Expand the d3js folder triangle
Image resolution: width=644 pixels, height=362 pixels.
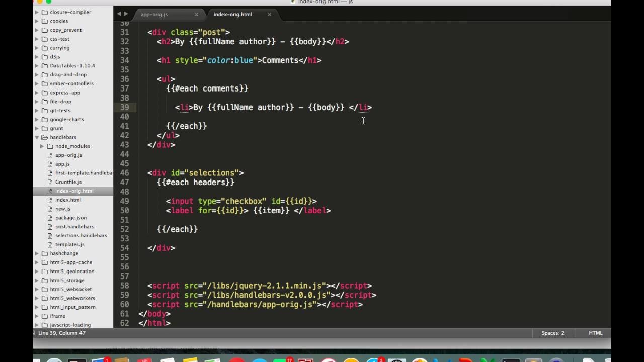pyautogui.click(x=37, y=57)
